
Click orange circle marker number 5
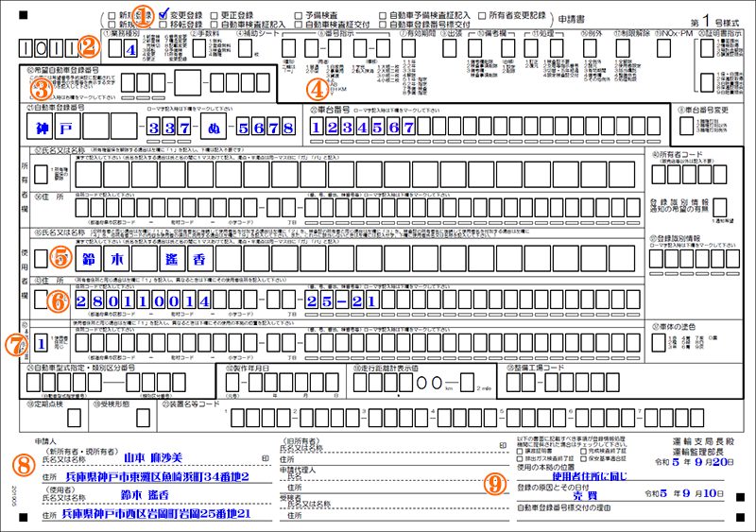click(x=60, y=256)
